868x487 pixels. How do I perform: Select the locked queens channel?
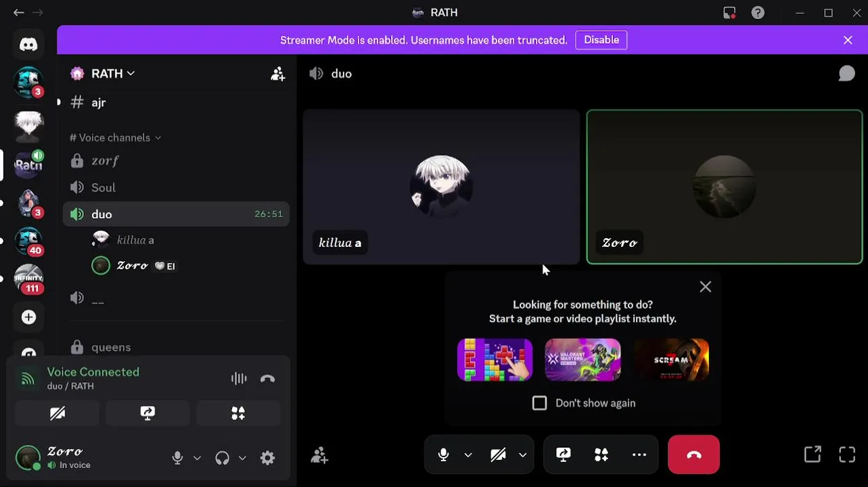[x=176, y=347]
